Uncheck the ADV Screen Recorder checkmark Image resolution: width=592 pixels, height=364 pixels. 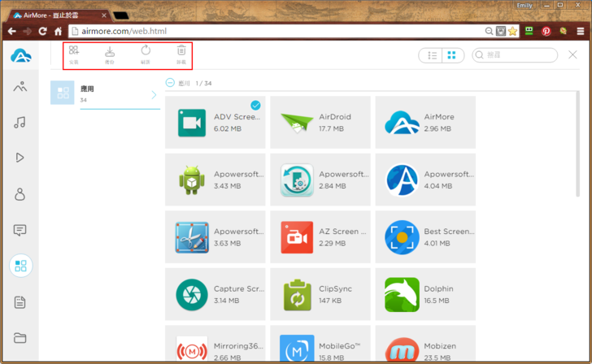click(255, 105)
